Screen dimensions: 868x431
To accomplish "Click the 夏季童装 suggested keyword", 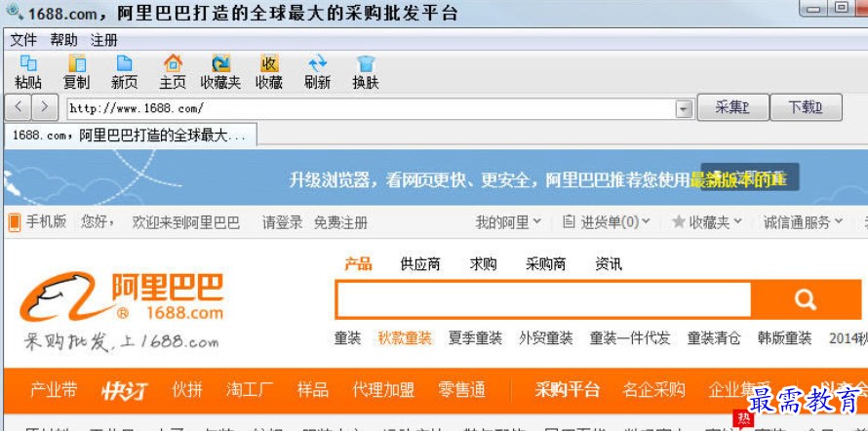I will point(475,337).
